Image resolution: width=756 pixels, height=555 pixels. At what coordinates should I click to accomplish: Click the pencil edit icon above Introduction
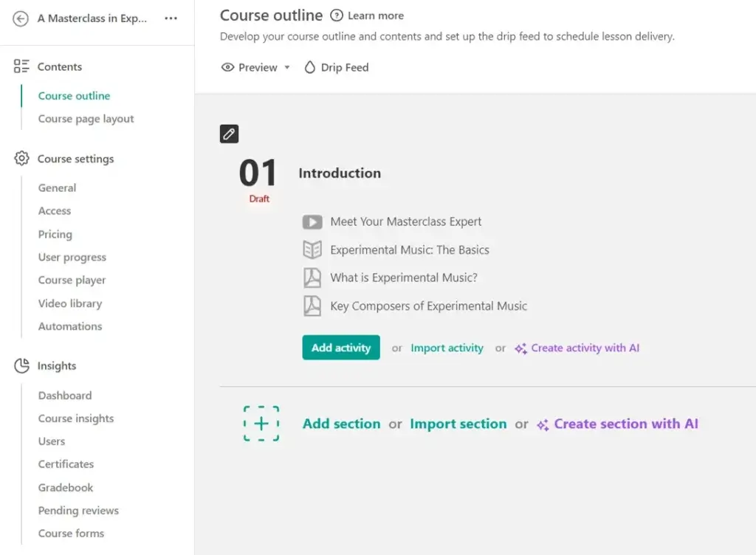[229, 134]
